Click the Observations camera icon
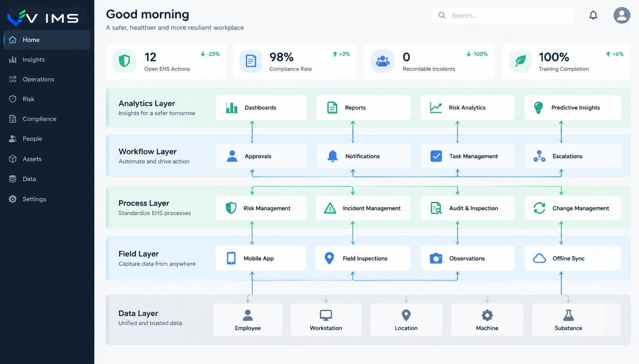639x364 pixels. point(436,258)
